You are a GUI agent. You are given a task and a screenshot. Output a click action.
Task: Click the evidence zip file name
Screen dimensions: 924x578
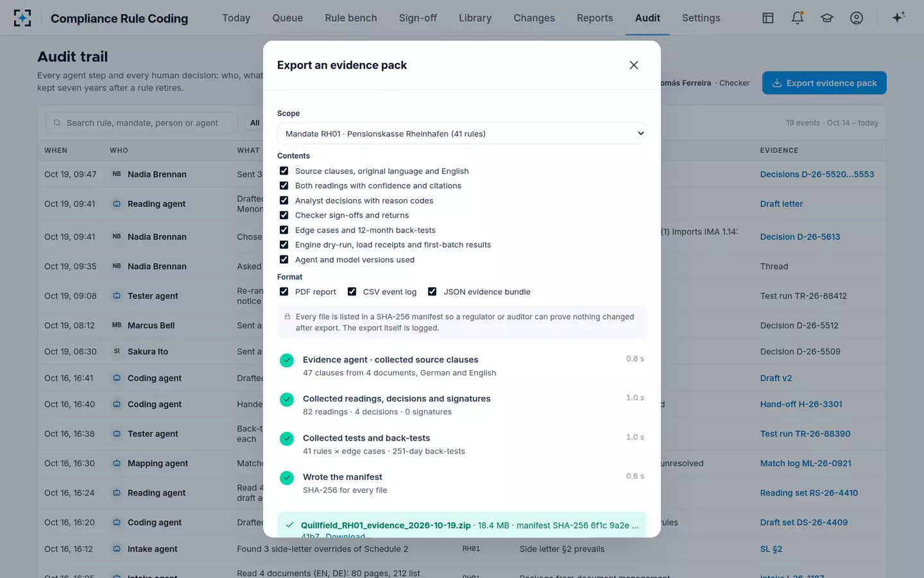pos(386,525)
